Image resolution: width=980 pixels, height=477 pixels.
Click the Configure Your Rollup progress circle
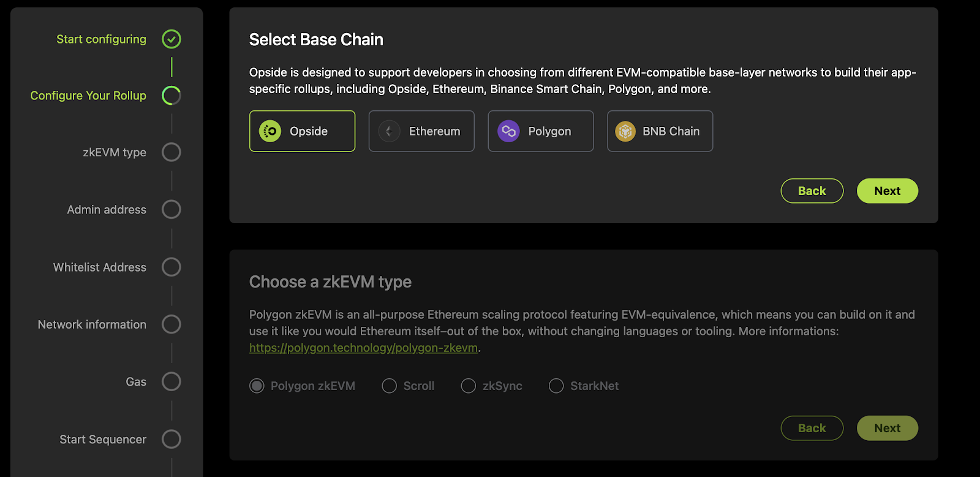click(x=171, y=96)
